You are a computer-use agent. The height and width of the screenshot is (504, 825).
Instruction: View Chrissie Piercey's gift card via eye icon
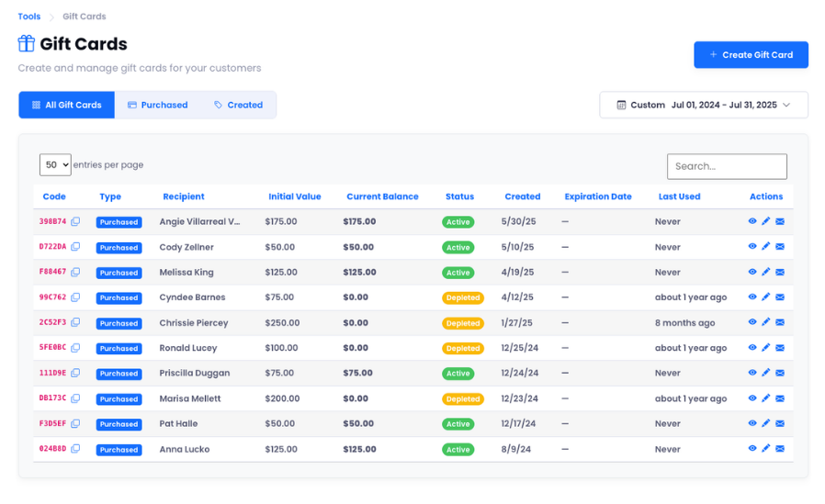pyautogui.click(x=752, y=322)
